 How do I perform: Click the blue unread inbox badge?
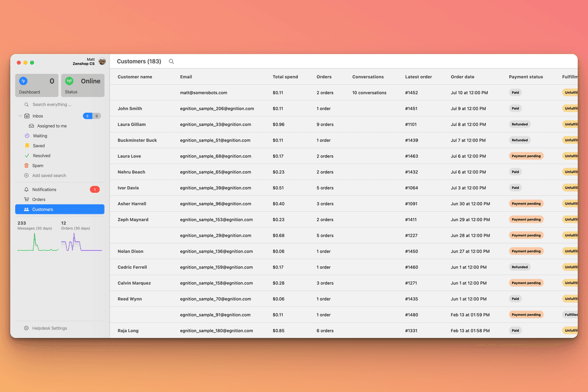(x=87, y=116)
